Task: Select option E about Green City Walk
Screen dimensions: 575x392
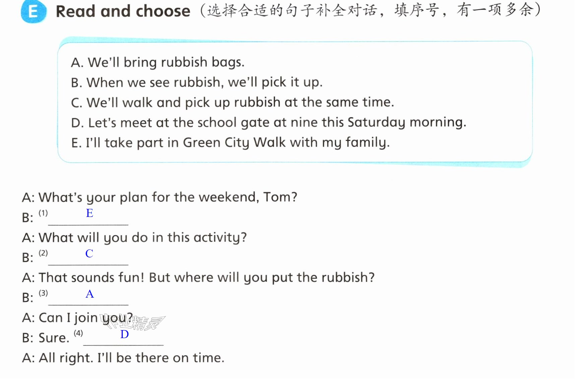Action: coord(231,143)
